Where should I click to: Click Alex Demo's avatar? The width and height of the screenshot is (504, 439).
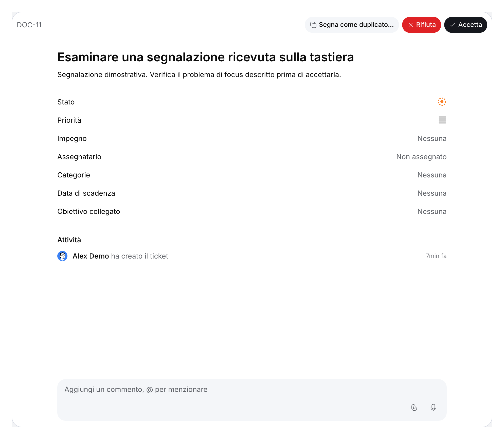coord(62,256)
